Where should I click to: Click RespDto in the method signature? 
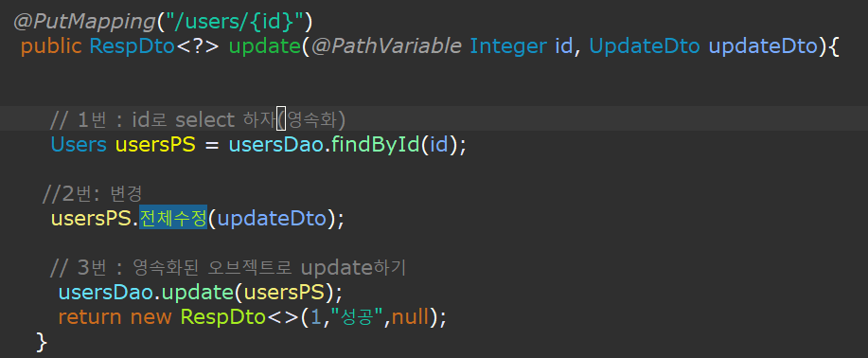(x=133, y=47)
